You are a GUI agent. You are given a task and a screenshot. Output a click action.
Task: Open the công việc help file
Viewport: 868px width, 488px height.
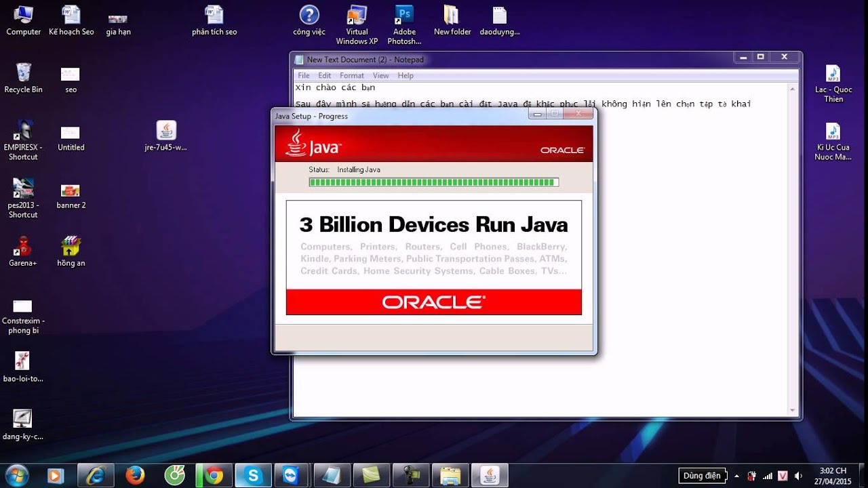point(309,20)
